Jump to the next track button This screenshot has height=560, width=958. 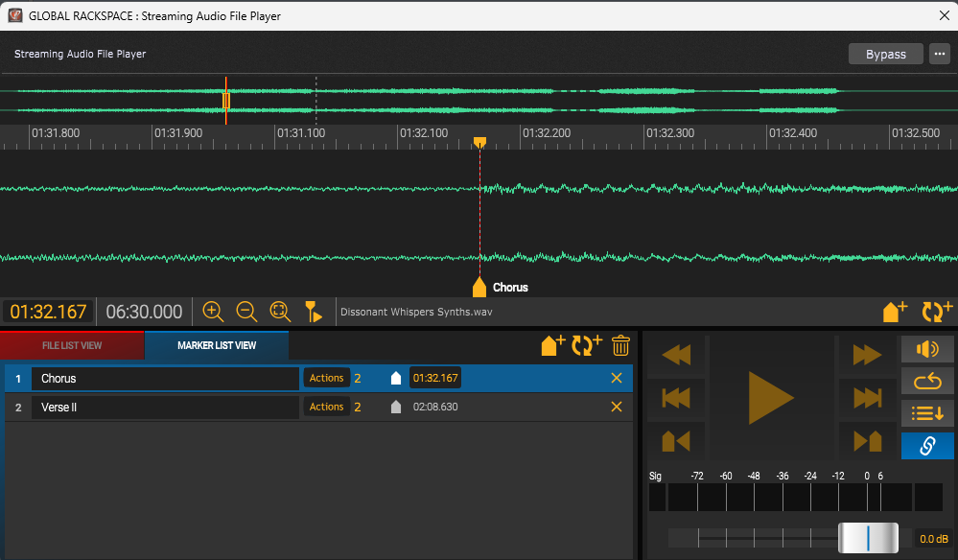(867, 398)
